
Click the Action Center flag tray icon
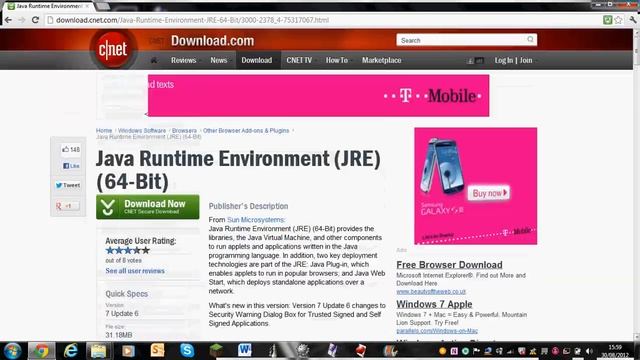(476, 351)
